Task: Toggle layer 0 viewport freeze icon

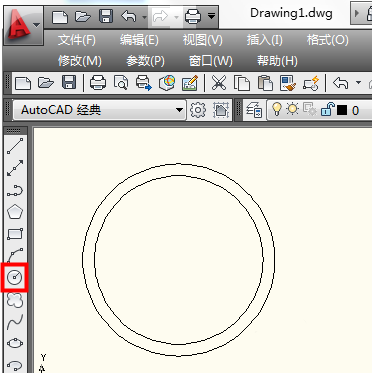Action: point(310,109)
